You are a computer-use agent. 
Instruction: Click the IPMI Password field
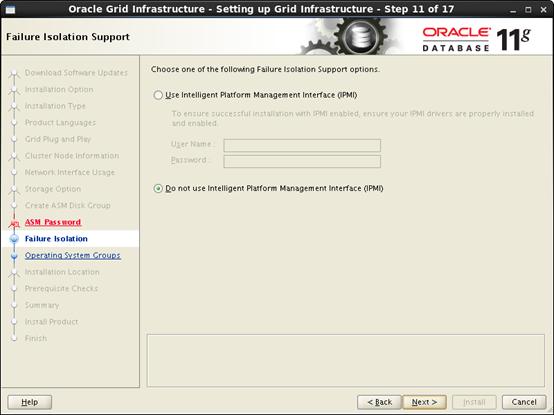[x=302, y=161]
